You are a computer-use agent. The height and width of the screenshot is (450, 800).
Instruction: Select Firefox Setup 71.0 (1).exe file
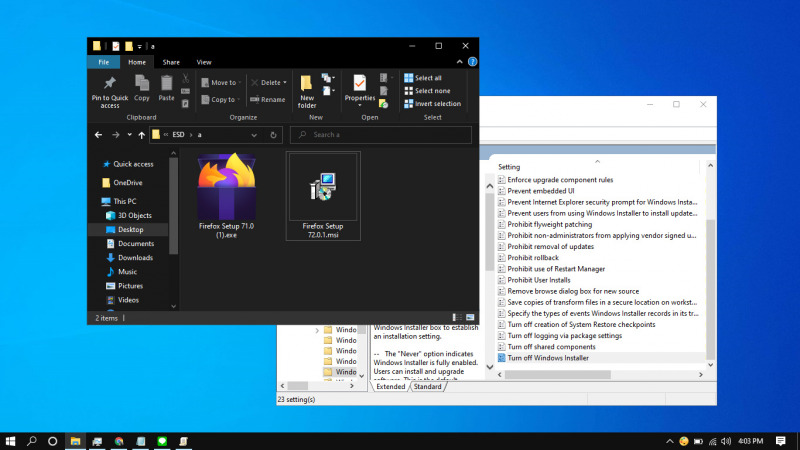227,195
